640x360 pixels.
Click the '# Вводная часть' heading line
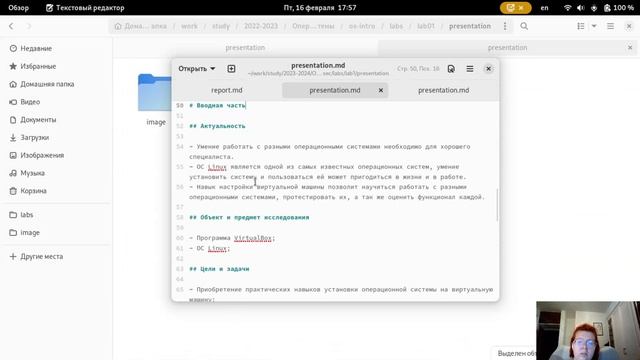pos(218,105)
